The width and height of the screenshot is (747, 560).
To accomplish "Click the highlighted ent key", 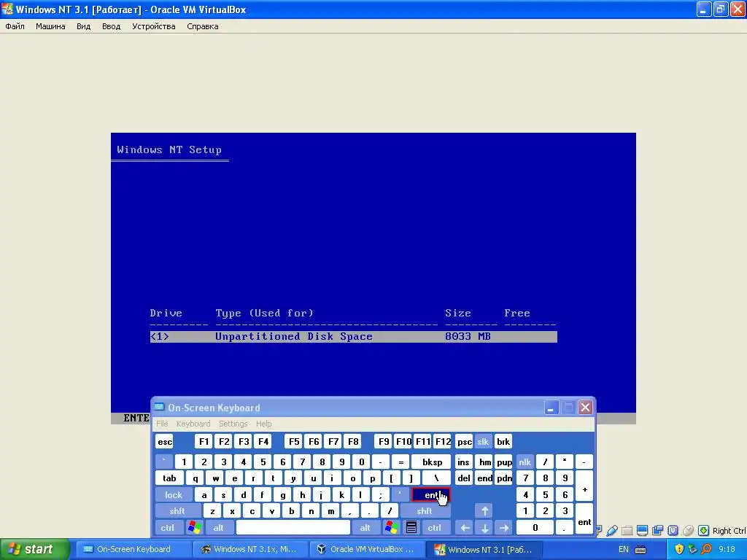I will coord(430,495).
